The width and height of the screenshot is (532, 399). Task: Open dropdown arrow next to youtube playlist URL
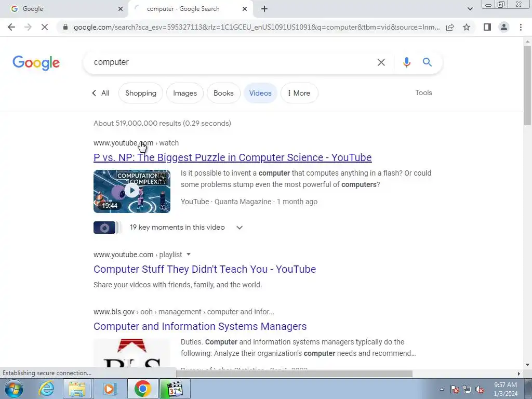pos(189,255)
